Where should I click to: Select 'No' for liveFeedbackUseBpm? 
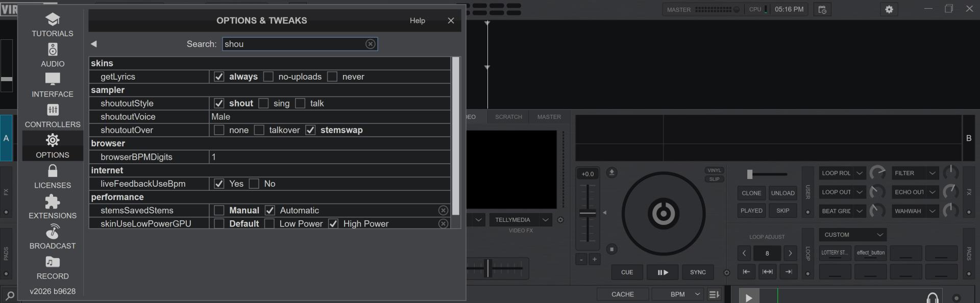254,184
